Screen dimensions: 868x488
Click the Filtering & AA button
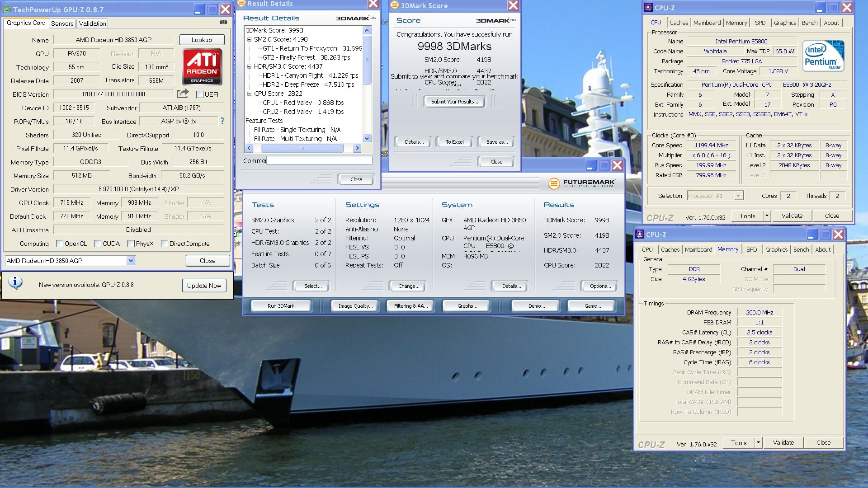pyautogui.click(x=410, y=306)
